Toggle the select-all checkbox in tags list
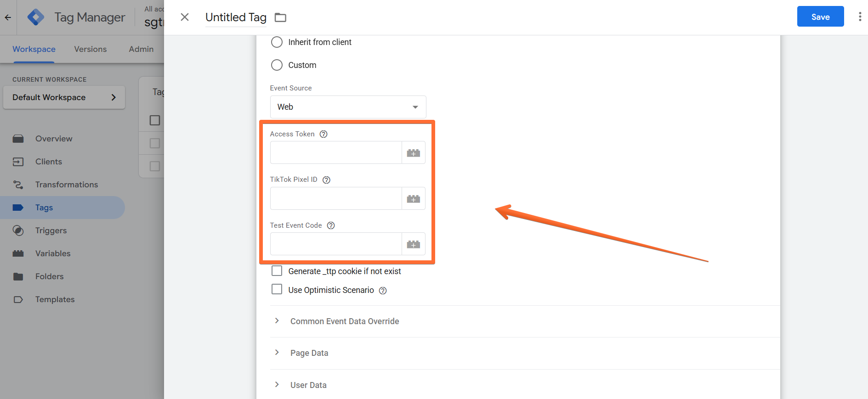Image resolution: width=868 pixels, height=399 pixels. (155, 120)
